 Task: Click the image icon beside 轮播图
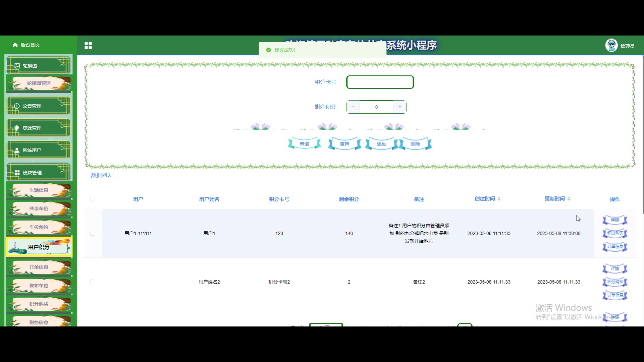point(17,66)
